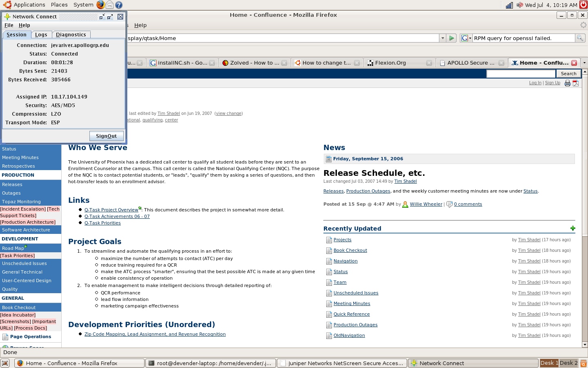Screen dimensions: 588x368
Task: Click the printer icon near Sign Up
Action: click(x=567, y=83)
